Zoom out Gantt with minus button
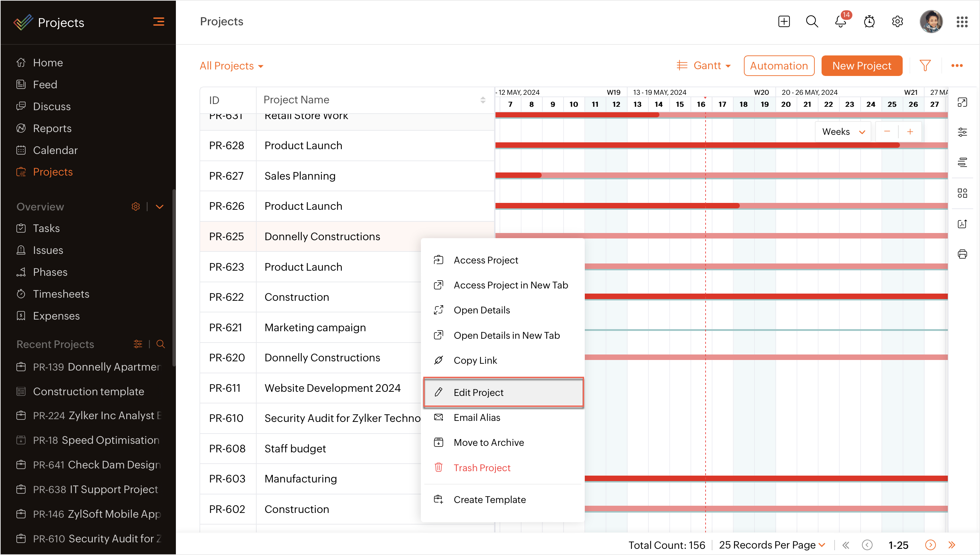The height and width of the screenshot is (555, 980). coord(887,131)
